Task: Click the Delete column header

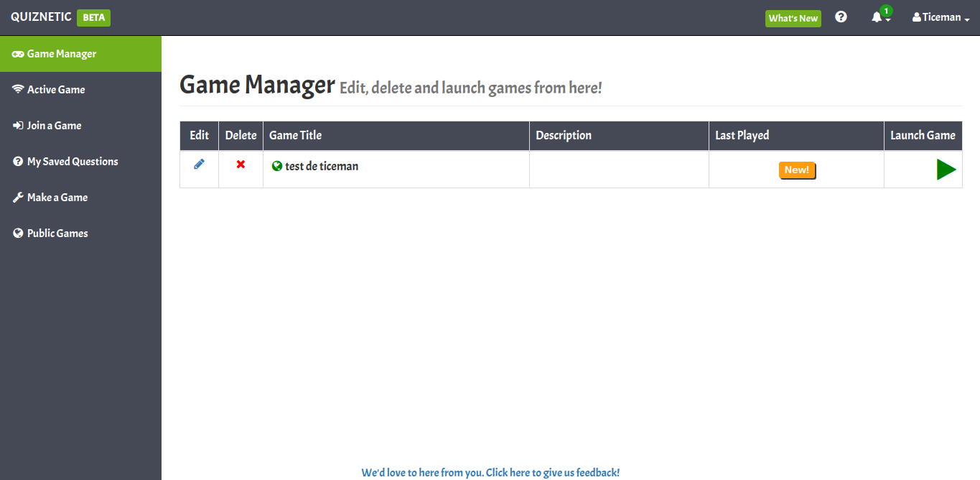Action: [241, 136]
